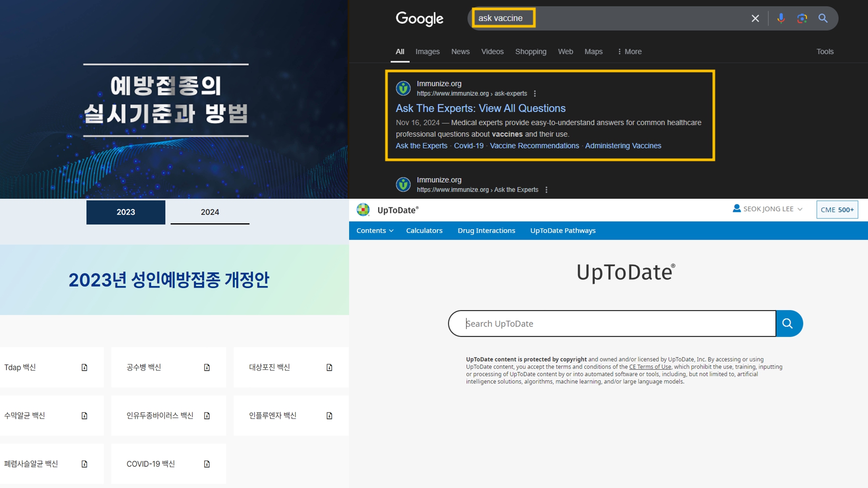Viewport: 868px width, 488px height.
Task: Switch to the Maps tab in Google
Action: tap(593, 51)
